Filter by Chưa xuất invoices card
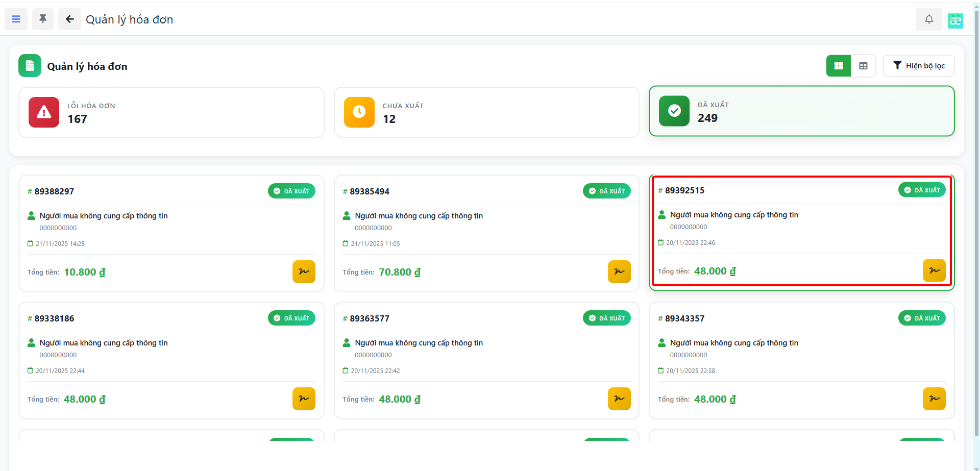The height and width of the screenshot is (471, 980). (486, 112)
